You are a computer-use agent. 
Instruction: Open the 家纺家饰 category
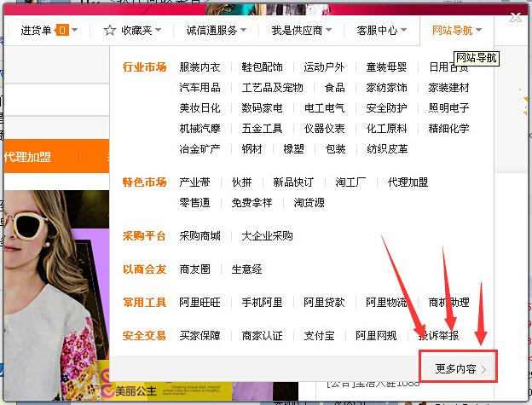click(386, 88)
